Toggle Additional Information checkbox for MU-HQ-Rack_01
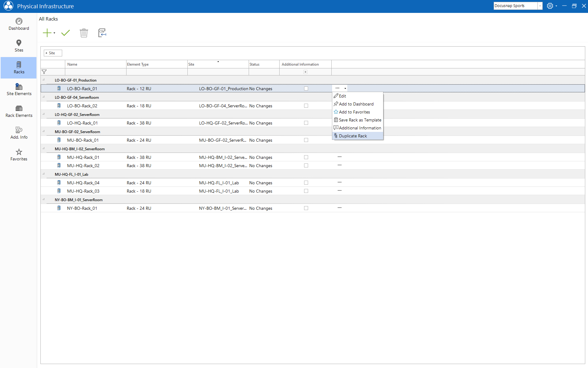588x368 pixels. click(x=306, y=157)
